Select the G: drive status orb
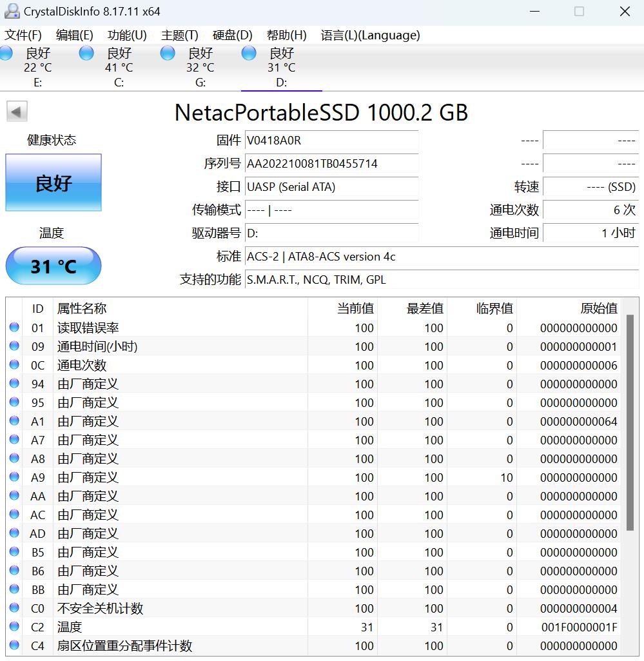Viewport: 644px width, 661px height. pos(168,54)
